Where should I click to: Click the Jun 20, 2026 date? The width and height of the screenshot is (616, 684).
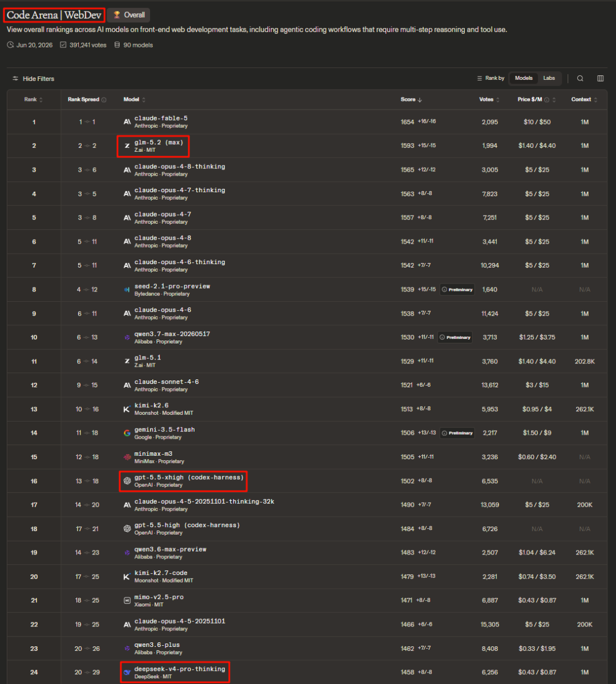click(34, 45)
